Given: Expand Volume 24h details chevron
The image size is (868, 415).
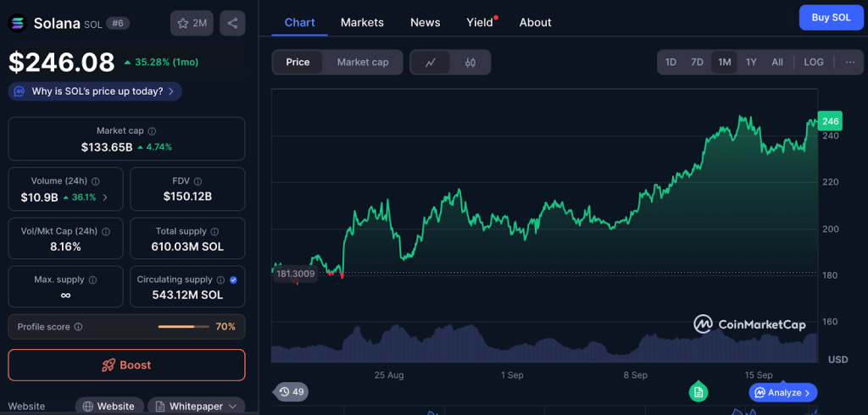Looking at the screenshot, I should tap(105, 197).
